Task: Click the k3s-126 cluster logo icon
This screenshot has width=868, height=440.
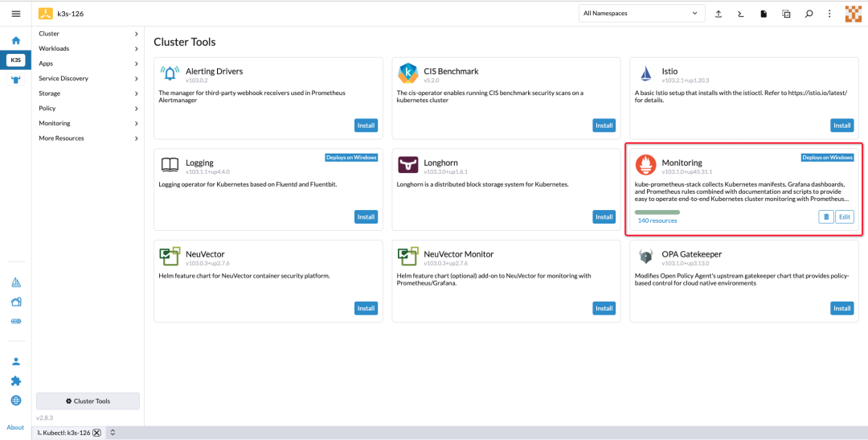Action: (46, 14)
